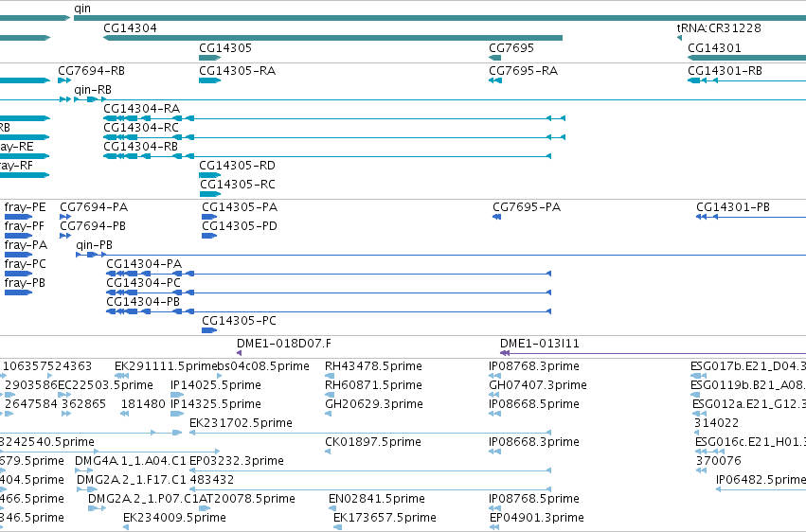Select EST AT20078.5prime

[205, 508]
